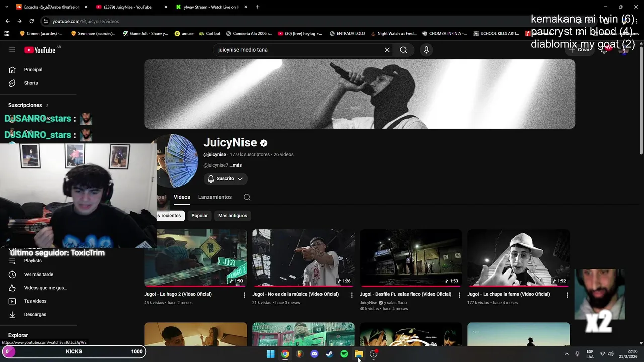Screen dimensions: 644x362
Task: Play Jugo! - Desfile Ft. salas flaco thumbnail
Action: (x=411, y=258)
